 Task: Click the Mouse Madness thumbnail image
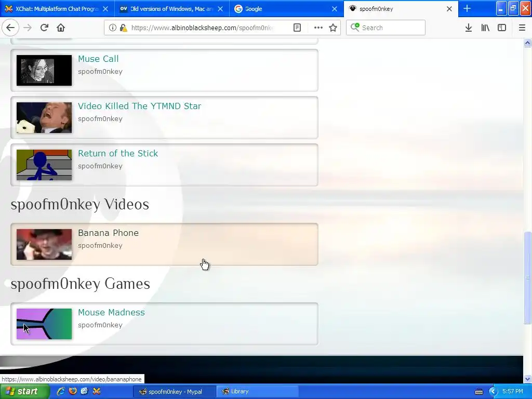click(44, 324)
